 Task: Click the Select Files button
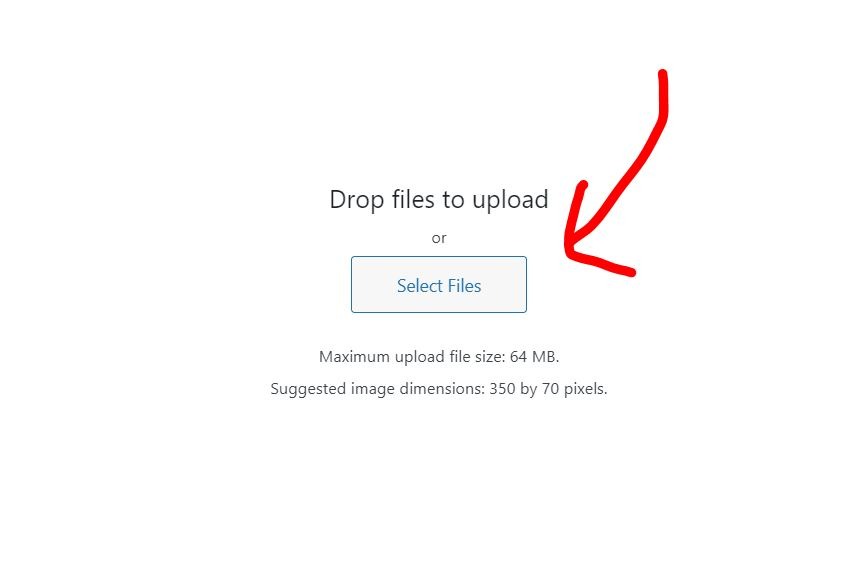click(439, 284)
